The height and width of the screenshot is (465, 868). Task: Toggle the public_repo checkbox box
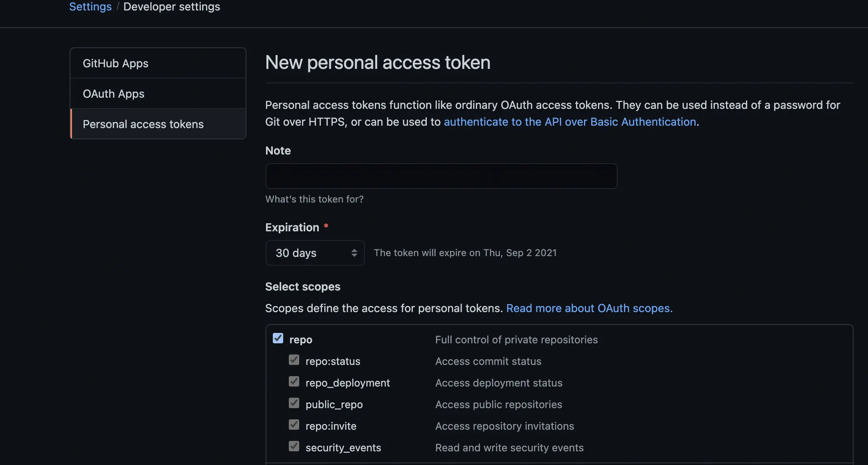coord(294,403)
